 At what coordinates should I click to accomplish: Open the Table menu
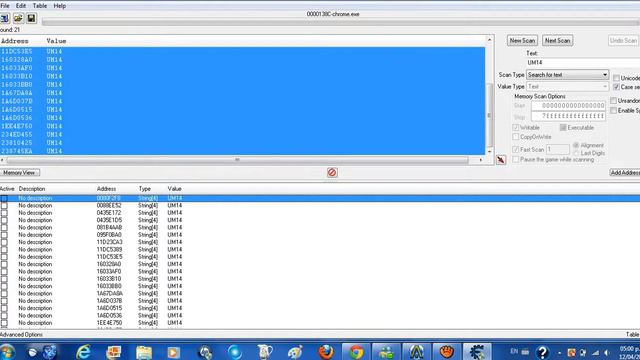(x=40, y=6)
